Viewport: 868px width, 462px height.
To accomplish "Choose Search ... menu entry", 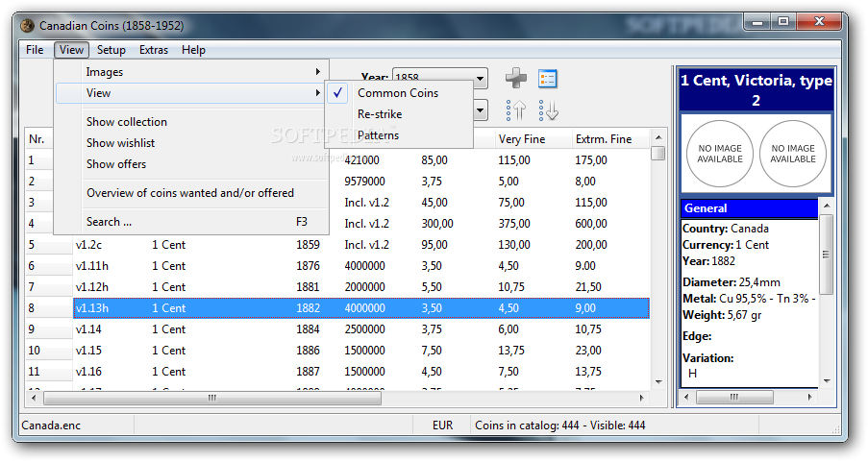I will click(191, 221).
